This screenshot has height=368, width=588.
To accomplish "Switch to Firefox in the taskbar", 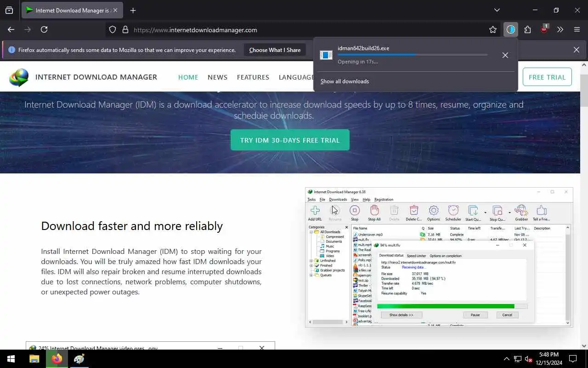I will click(57, 359).
